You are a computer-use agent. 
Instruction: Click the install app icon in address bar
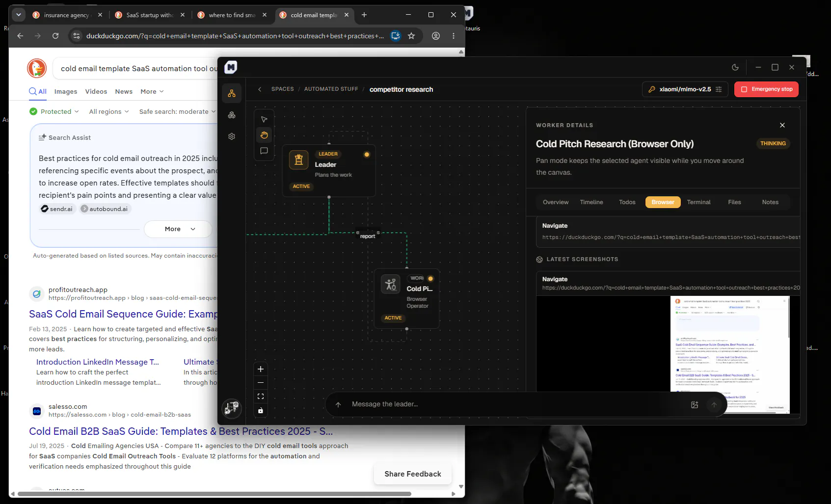[396, 36]
